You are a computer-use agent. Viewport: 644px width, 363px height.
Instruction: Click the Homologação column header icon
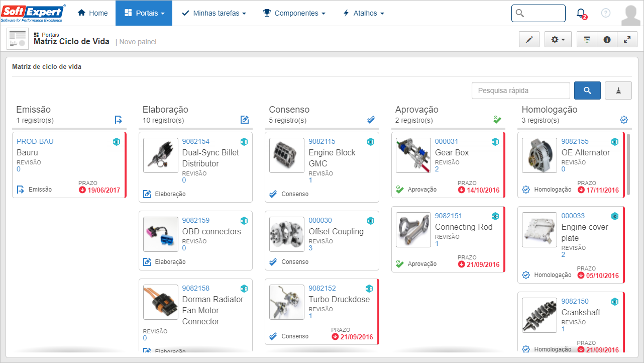tap(624, 120)
